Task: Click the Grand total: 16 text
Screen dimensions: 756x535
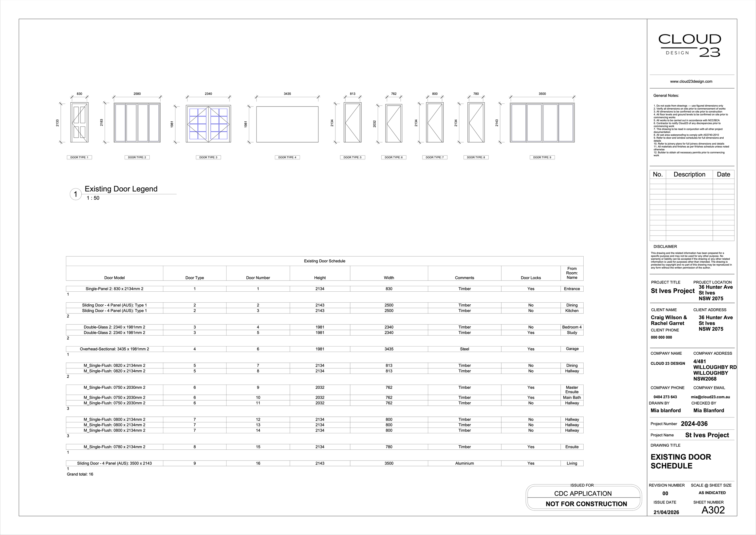Action: pos(80,474)
